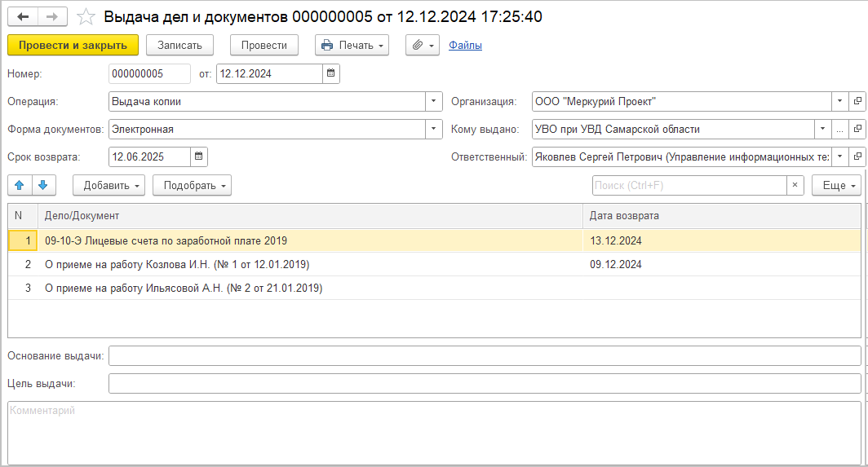This screenshot has width=868, height=467.
Task: Expand the Организация dropdown list
Action: (839, 101)
